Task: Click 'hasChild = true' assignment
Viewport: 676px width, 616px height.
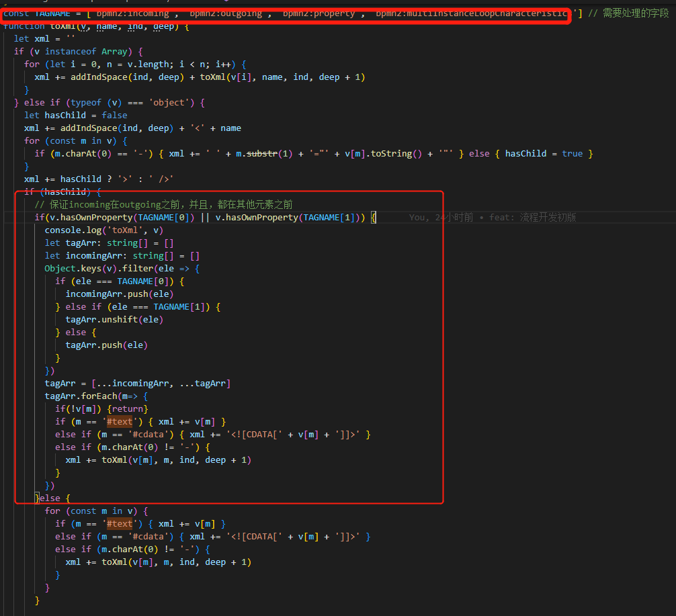Action: point(544,154)
